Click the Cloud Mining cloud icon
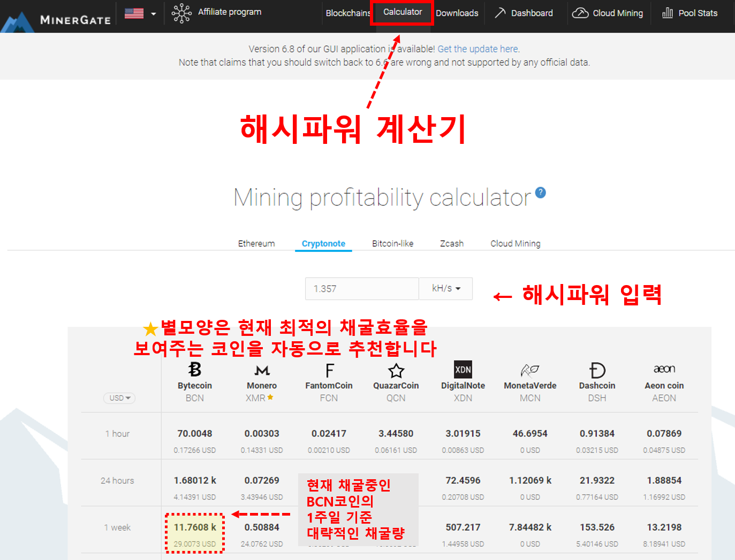The height and width of the screenshot is (560, 735). (x=580, y=13)
